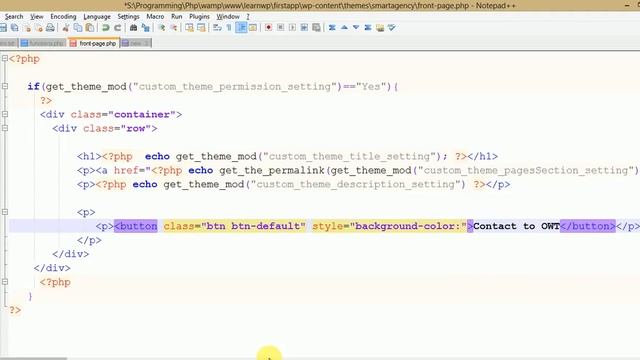Click Save Current Recorded Macro icon
640x360 pixels.
point(316,28)
